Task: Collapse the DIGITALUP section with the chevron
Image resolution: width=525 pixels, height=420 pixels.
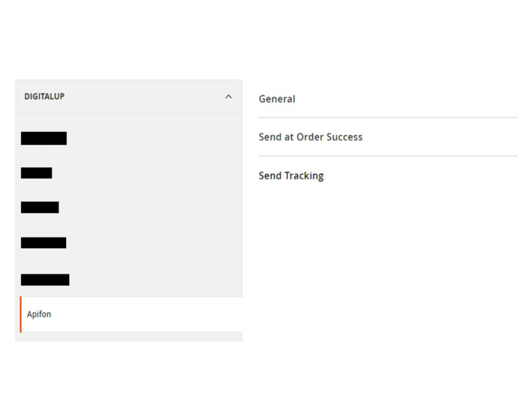Action: (x=229, y=97)
